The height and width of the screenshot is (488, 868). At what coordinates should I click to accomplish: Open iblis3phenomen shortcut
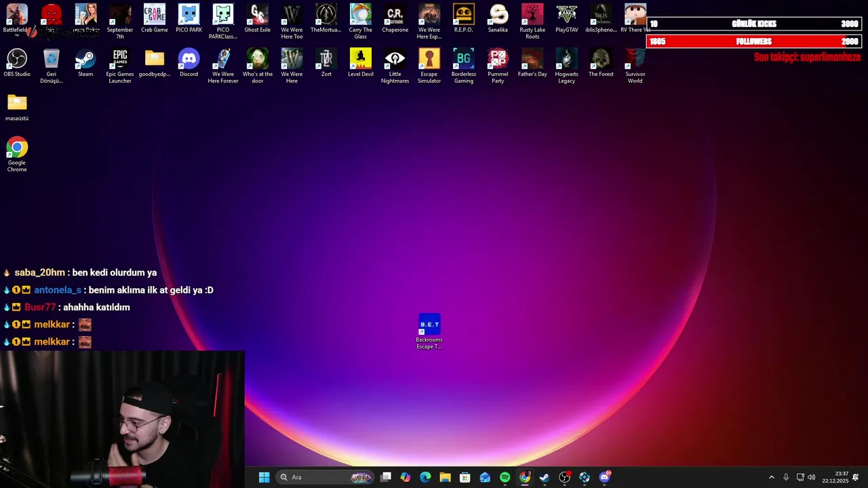(601, 18)
